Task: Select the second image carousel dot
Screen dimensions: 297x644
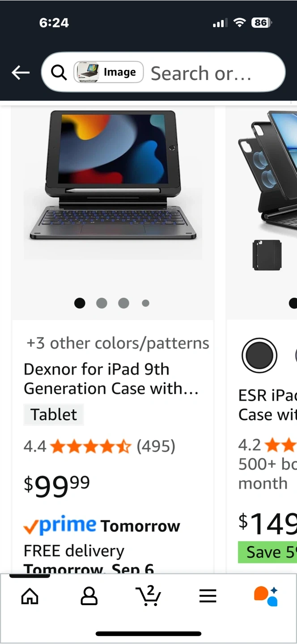Action: pos(102,303)
